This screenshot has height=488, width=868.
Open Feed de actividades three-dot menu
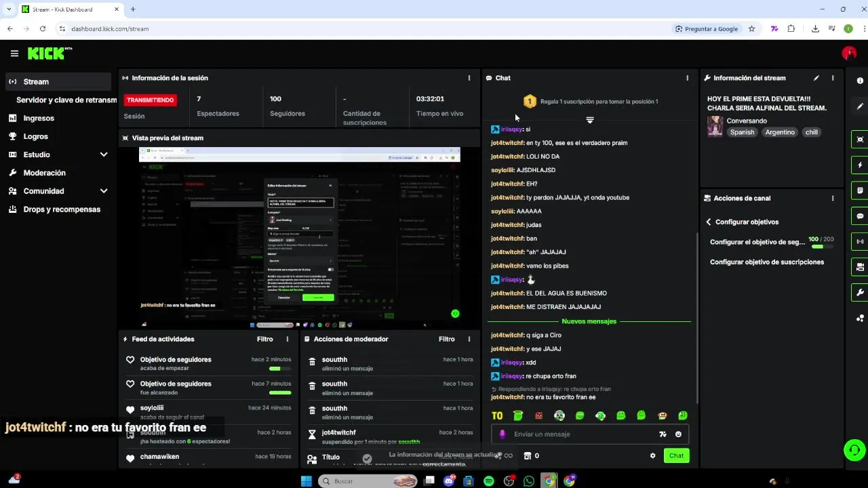pos(287,339)
